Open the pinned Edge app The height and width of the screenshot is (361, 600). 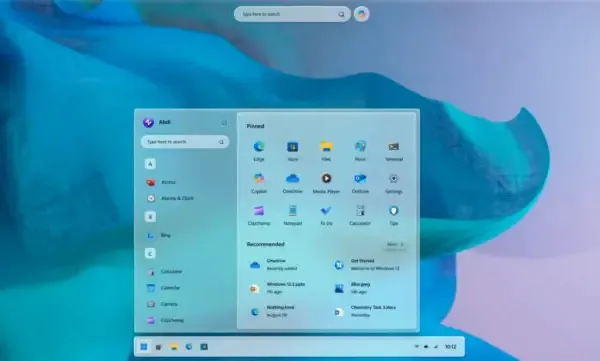point(259,151)
